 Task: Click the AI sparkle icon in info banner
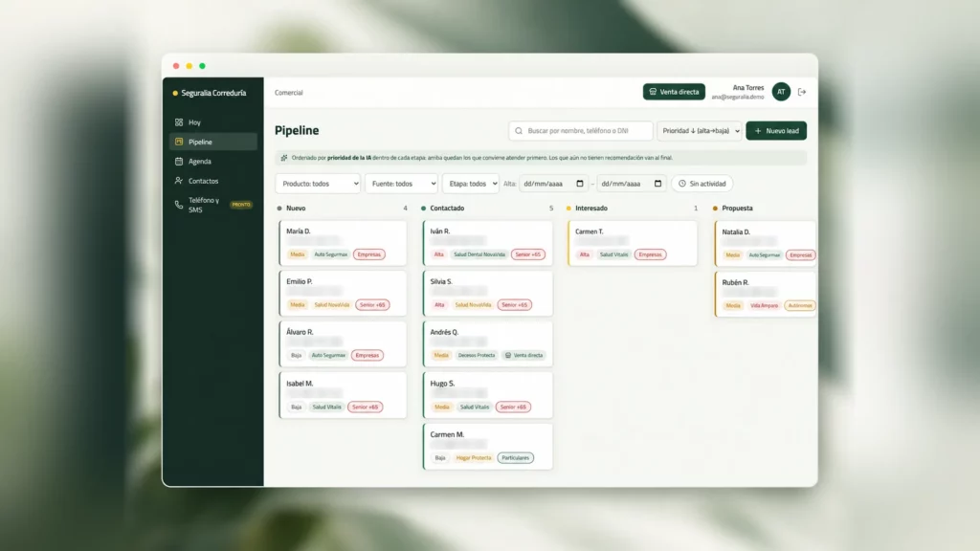pos(284,158)
